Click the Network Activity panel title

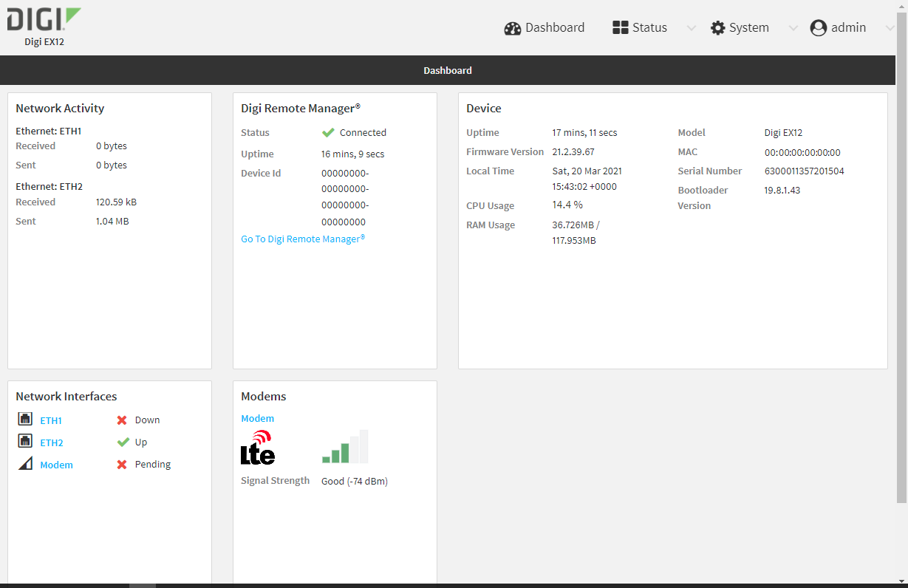click(x=60, y=108)
